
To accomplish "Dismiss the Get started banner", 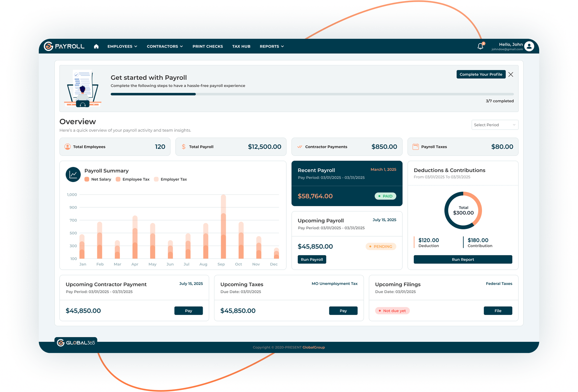I will 511,74.
